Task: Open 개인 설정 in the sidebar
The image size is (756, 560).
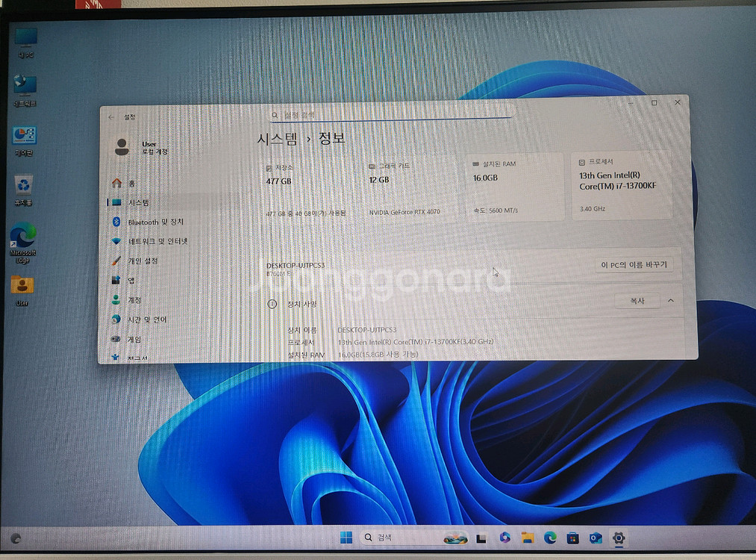Action: click(143, 261)
